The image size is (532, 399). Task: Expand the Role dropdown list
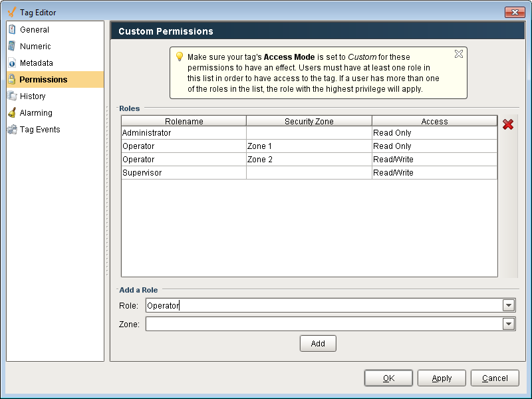tap(509, 305)
